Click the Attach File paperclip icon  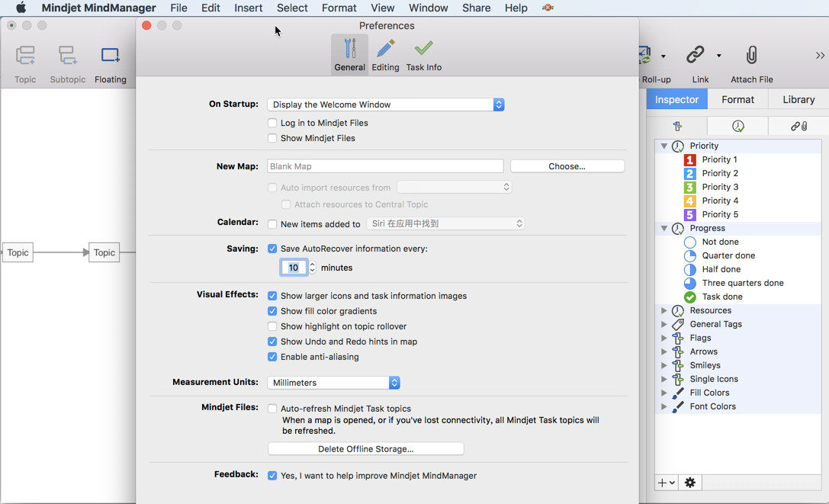pos(751,54)
